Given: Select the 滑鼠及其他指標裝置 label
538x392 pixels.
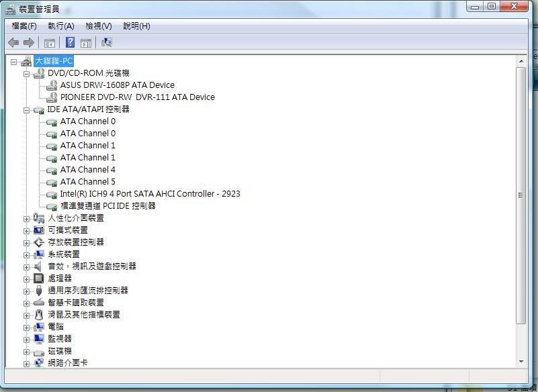Looking at the screenshot, I should tap(84, 315).
